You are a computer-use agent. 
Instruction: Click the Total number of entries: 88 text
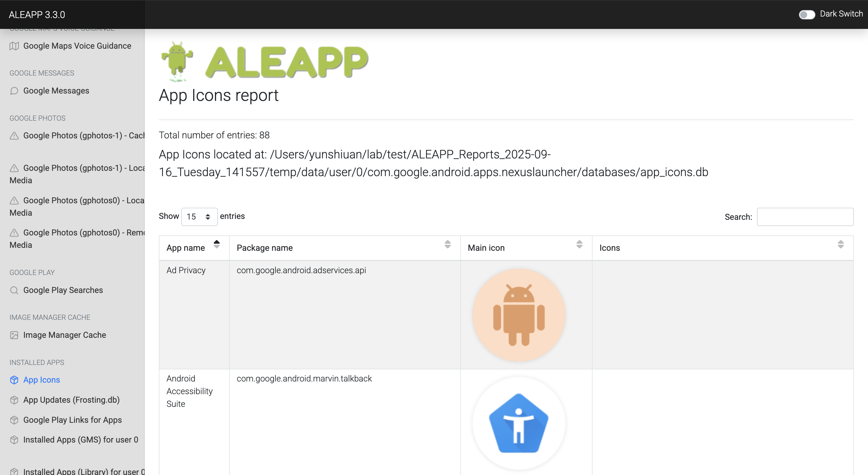[x=214, y=135]
